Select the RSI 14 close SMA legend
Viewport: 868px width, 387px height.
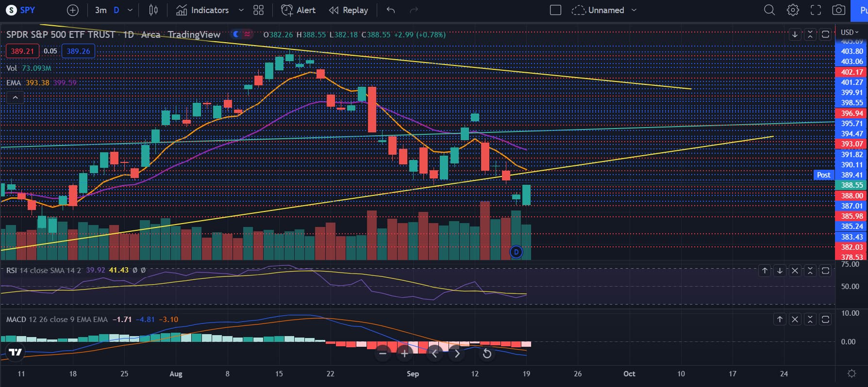(x=44, y=270)
